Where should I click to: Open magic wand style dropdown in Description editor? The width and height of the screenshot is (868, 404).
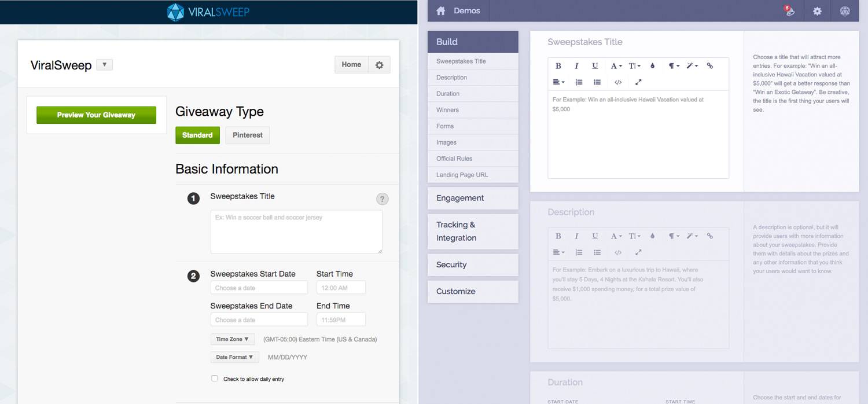point(692,236)
